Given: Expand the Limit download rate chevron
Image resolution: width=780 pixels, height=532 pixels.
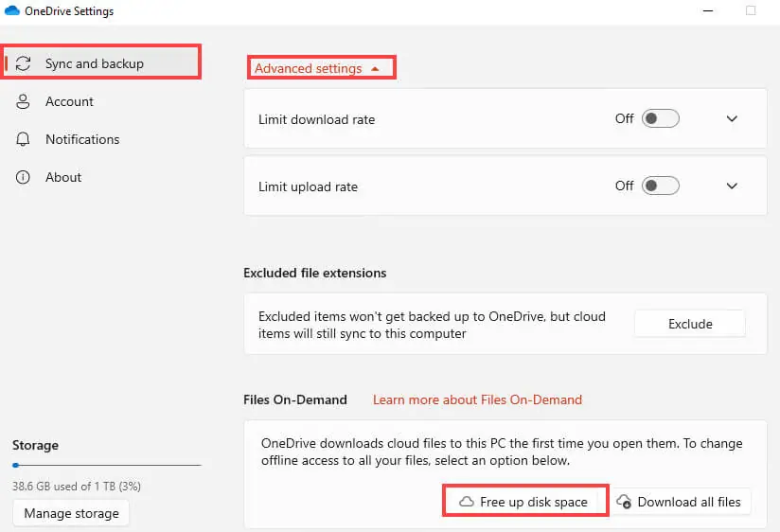Looking at the screenshot, I should coord(732,118).
